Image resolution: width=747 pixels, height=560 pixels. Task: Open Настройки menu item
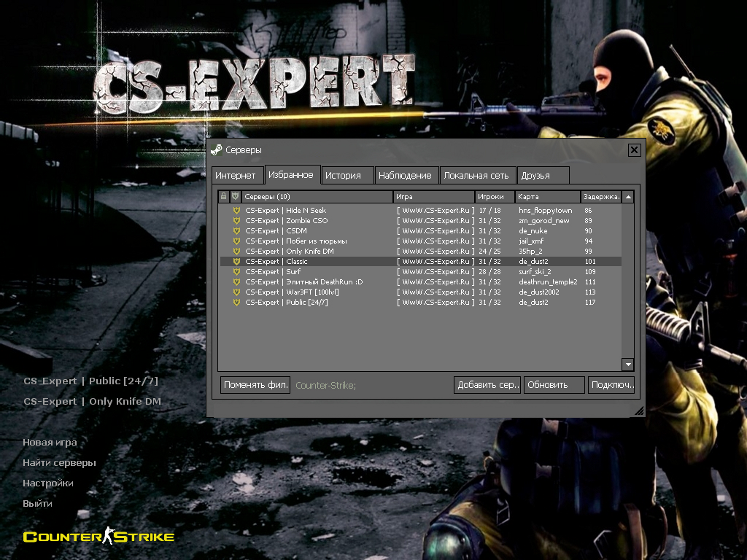tap(48, 483)
